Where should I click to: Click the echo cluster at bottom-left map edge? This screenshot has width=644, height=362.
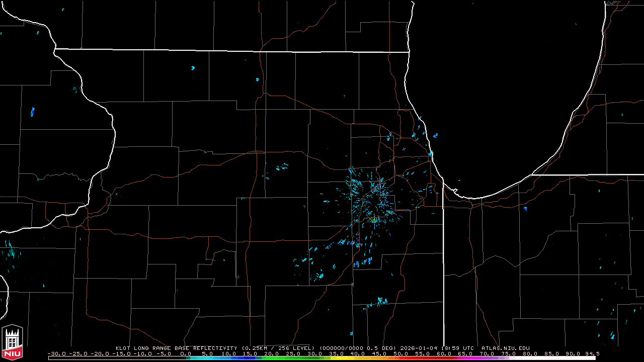pos(11,251)
